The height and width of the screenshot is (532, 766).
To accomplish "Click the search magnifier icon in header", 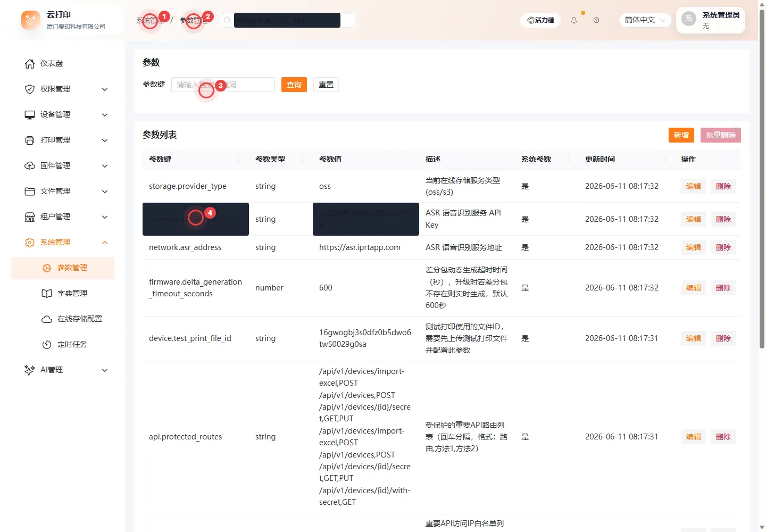I will tap(227, 20).
